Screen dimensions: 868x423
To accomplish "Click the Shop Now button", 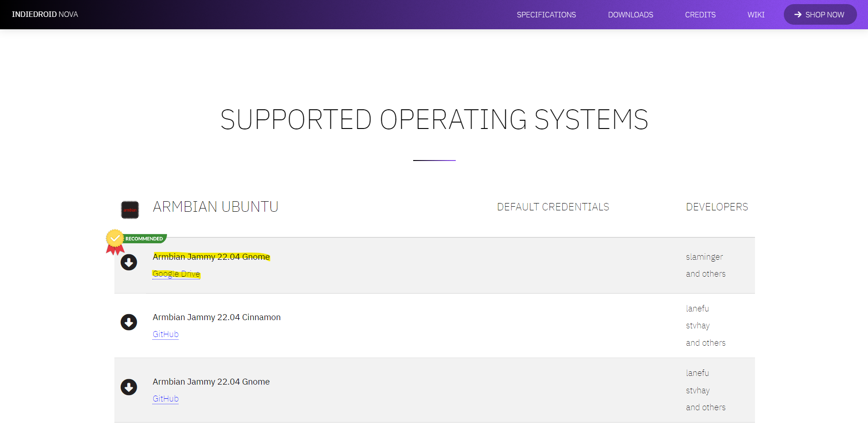I will [x=820, y=15].
